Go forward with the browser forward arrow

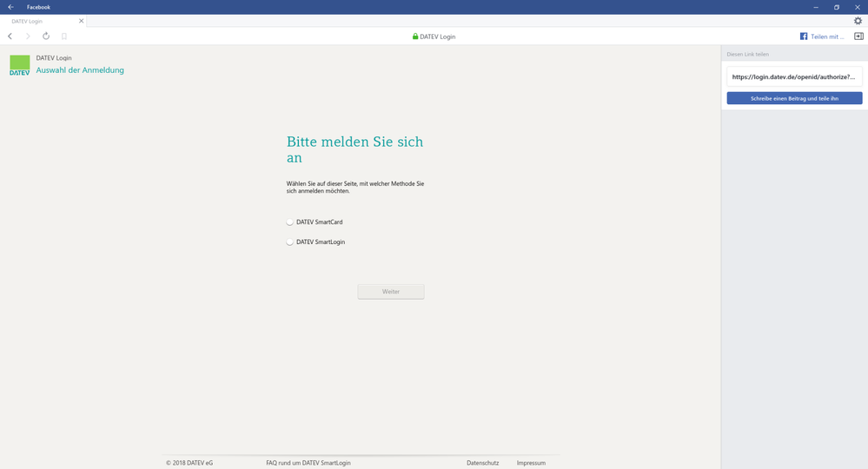(x=28, y=36)
